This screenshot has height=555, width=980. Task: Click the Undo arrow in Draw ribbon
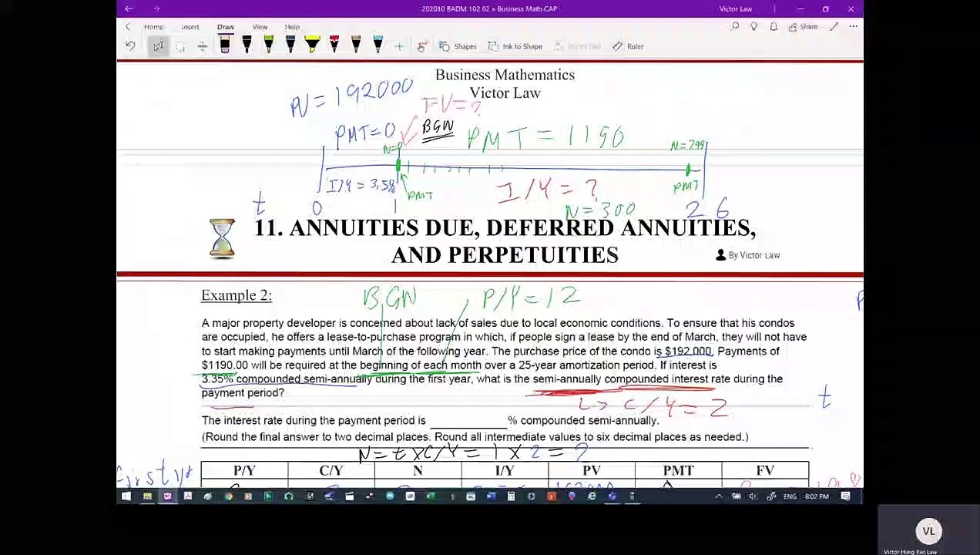coord(130,46)
